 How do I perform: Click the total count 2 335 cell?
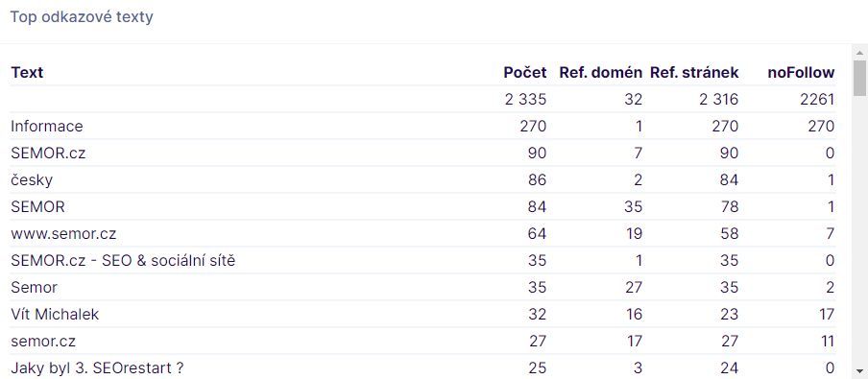click(525, 100)
